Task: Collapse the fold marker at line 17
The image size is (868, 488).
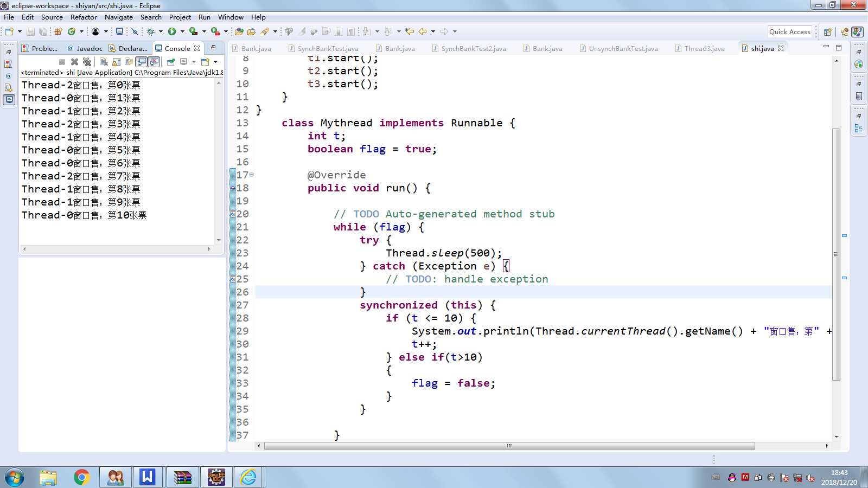Action: click(x=251, y=175)
